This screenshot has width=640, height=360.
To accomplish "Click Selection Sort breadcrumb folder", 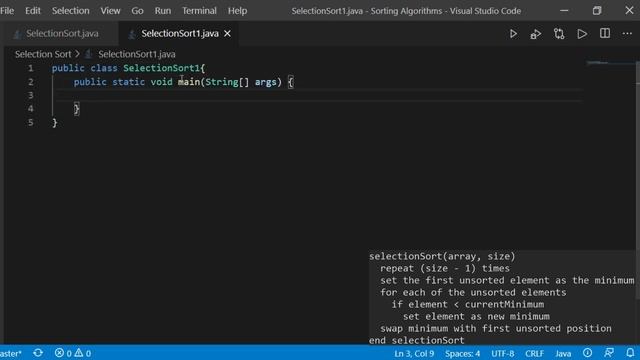I will (43, 54).
